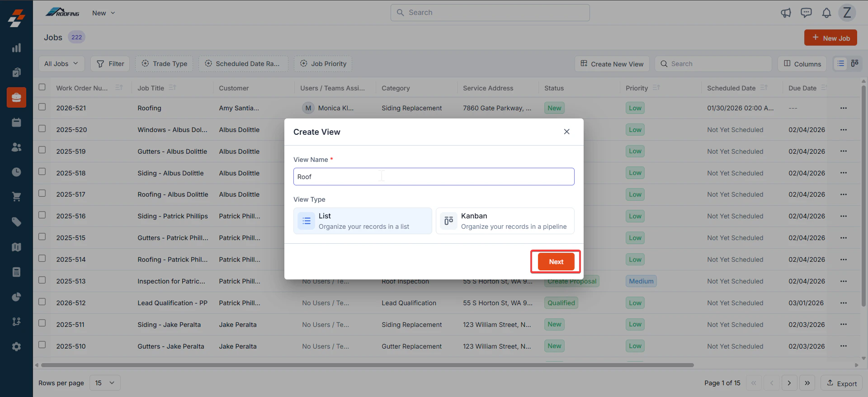Open the calendar icon in left sidebar

pyautogui.click(x=16, y=122)
